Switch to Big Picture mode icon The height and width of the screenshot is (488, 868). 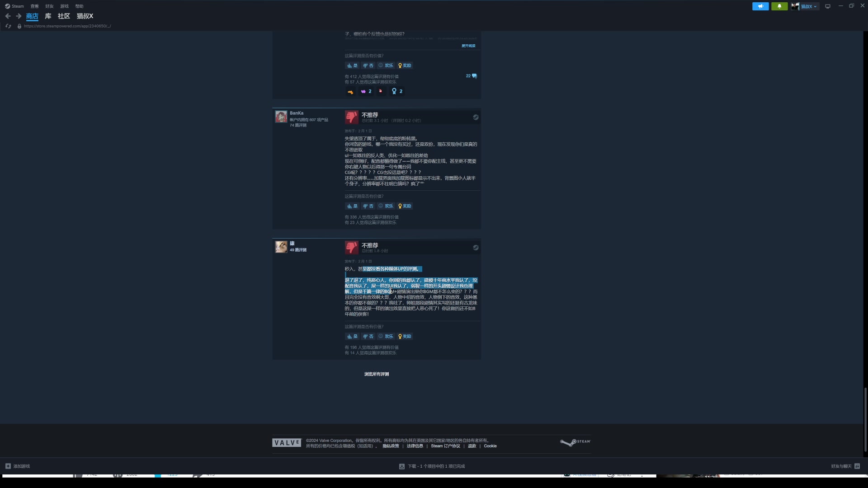(x=828, y=6)
